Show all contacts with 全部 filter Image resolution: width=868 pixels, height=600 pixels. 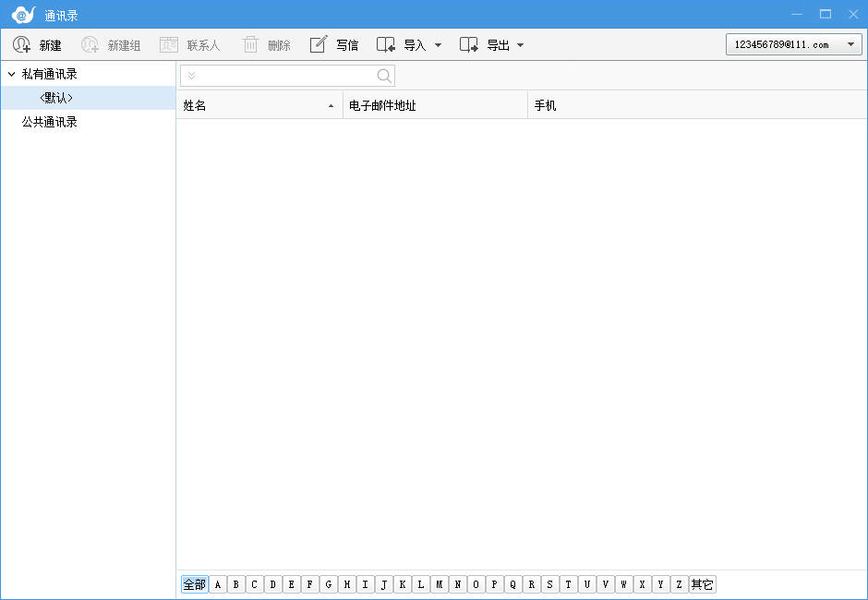coord(194,584)
